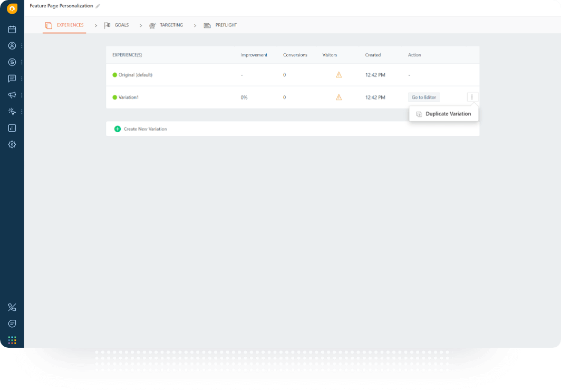
Task: Click the scissors icon near sidebar bottom
Action: [12, 307]
